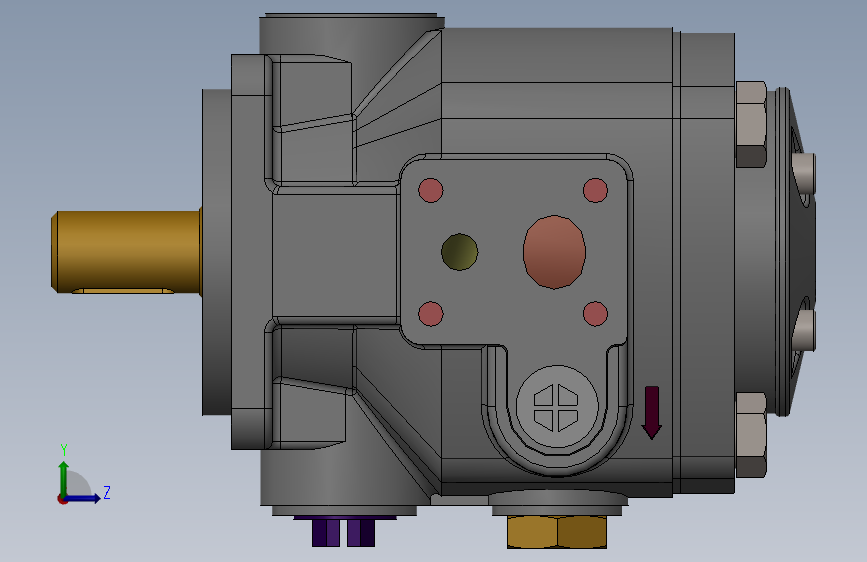Select the small olive round port
867x562 pixels.
pyautogui.click(x=459, y=252)
